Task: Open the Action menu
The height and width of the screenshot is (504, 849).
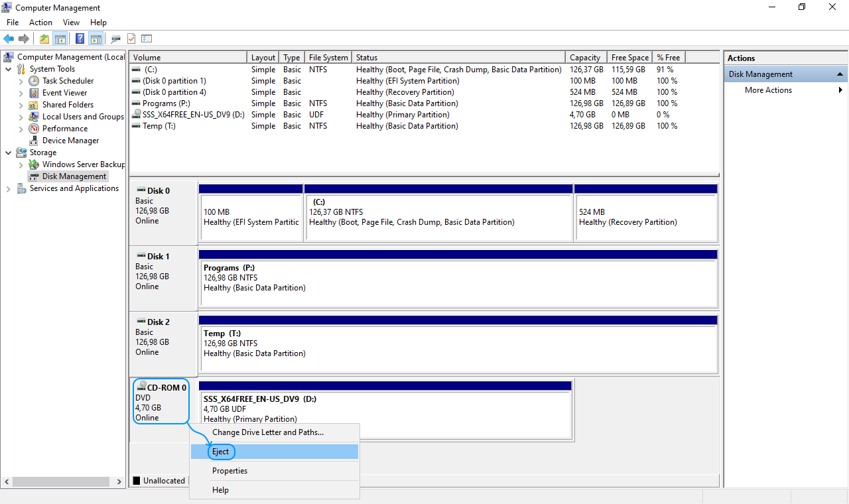Action: point(40,23)
